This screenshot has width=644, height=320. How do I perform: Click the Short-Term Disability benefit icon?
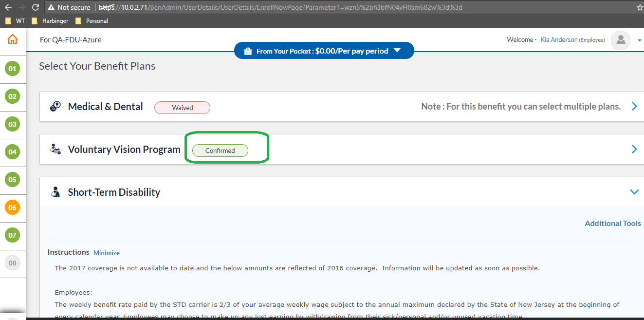[55, 192]
